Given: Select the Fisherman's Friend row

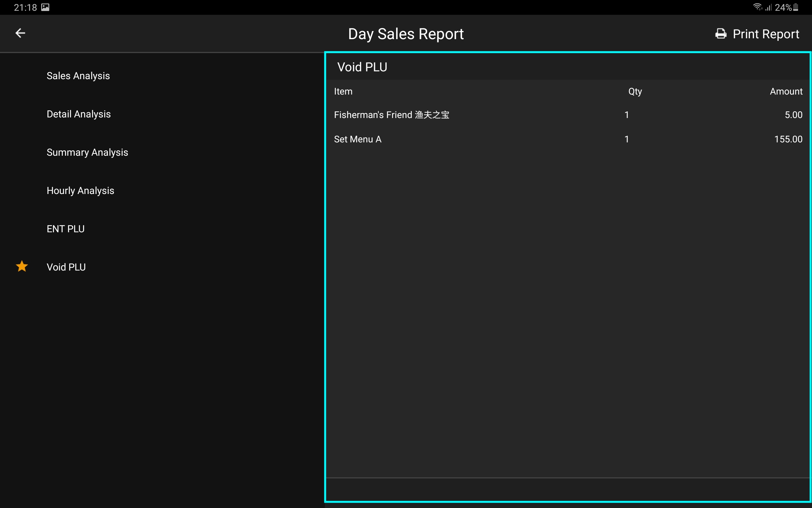Looking at the screenshot, I should pyautogui.click(x=391, y=115).
